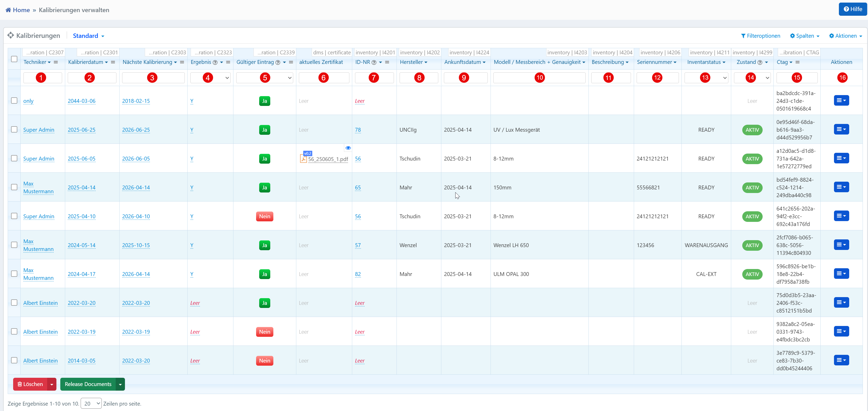The image size is (868, 411).
Task: Select the checkbox for the 2014-03-05 row
Action: [14, 360]
